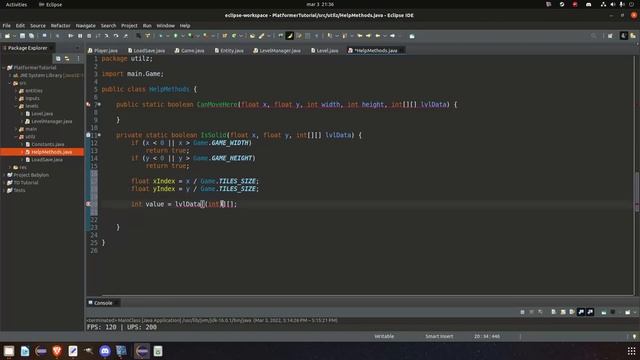Click the error marker on line 20
640x360 pixels.
click(x=89, y=204)
